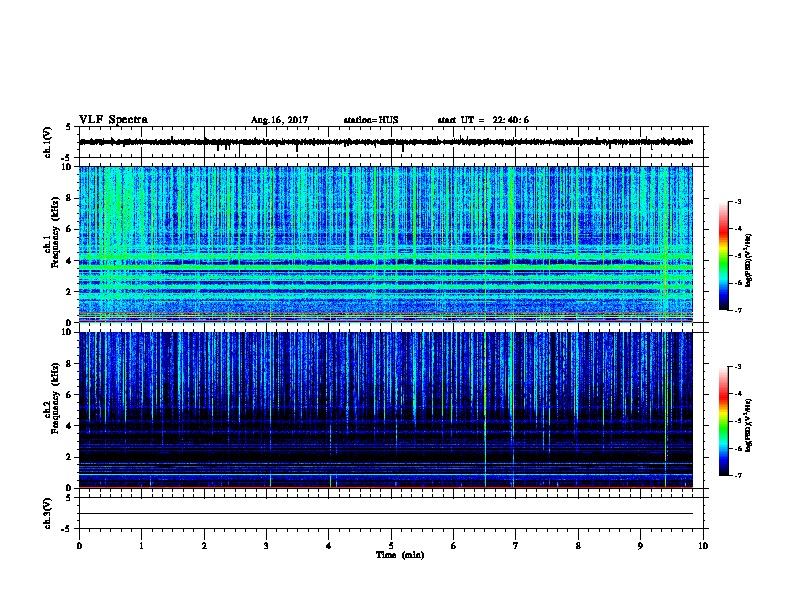Click the ch.1 spectrogram color bar

coord(723,256)
